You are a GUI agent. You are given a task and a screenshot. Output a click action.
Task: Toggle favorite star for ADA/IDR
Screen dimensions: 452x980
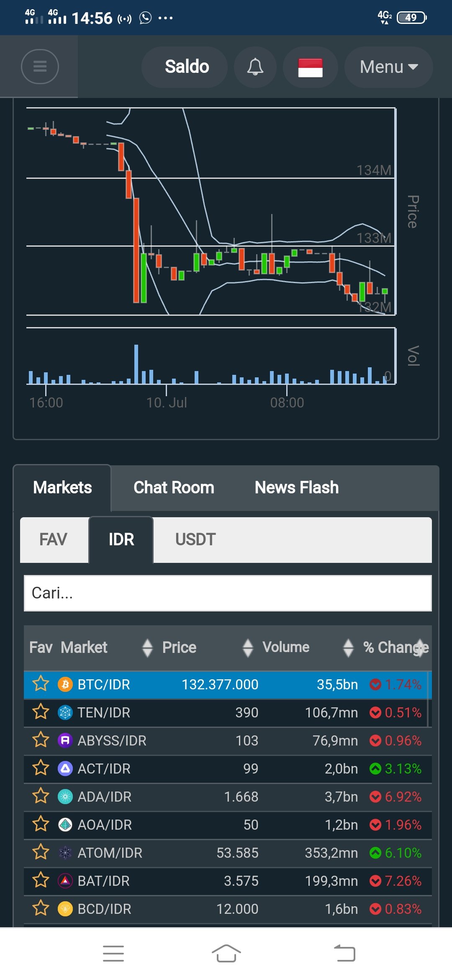tap(41, 796)
